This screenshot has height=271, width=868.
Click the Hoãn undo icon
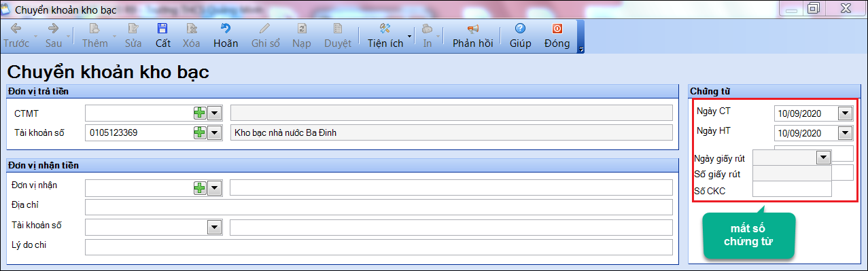226,29
